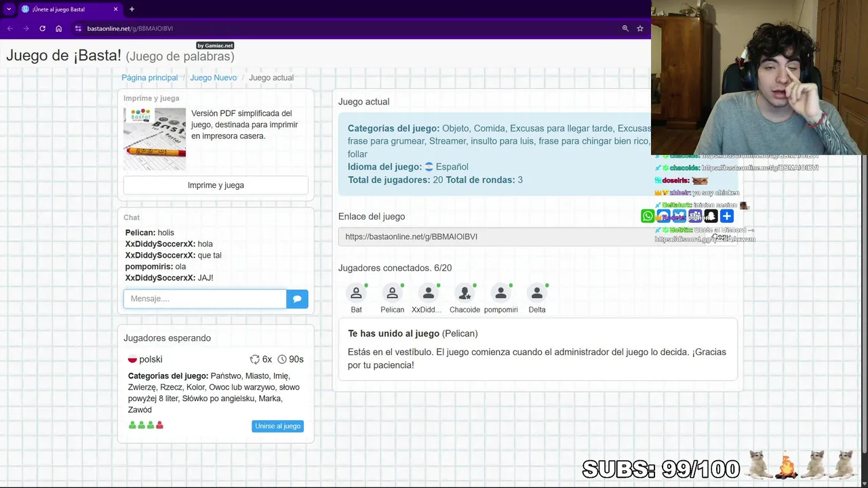Click the rounds 6x icon in polski game
Image resolution: width=868 pixels, height=488 pixels.
pos(254,359)
